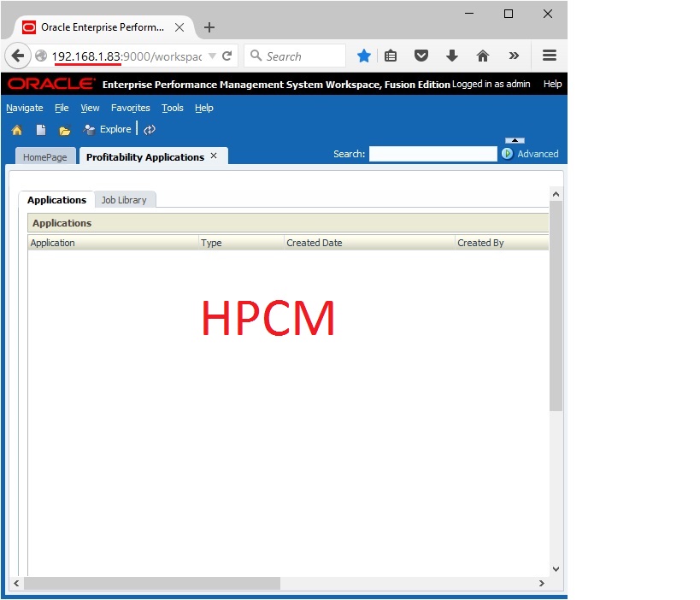Bookmark this page with star icon

363,56
